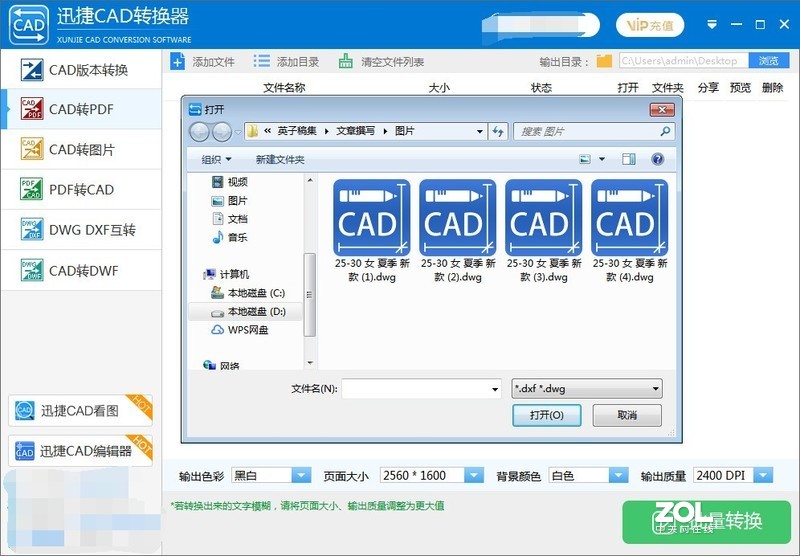Select 计算机 in navigation tree
Screen dimensions: 800x556
pyautogui.click(x=226, y=274)
